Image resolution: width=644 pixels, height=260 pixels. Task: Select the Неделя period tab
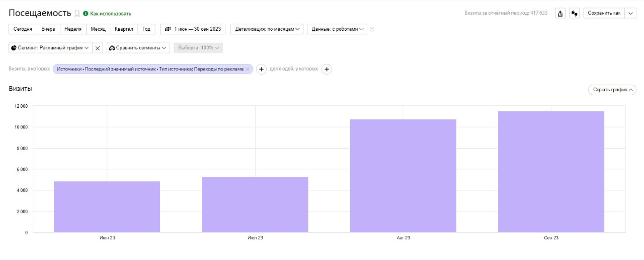73,29
